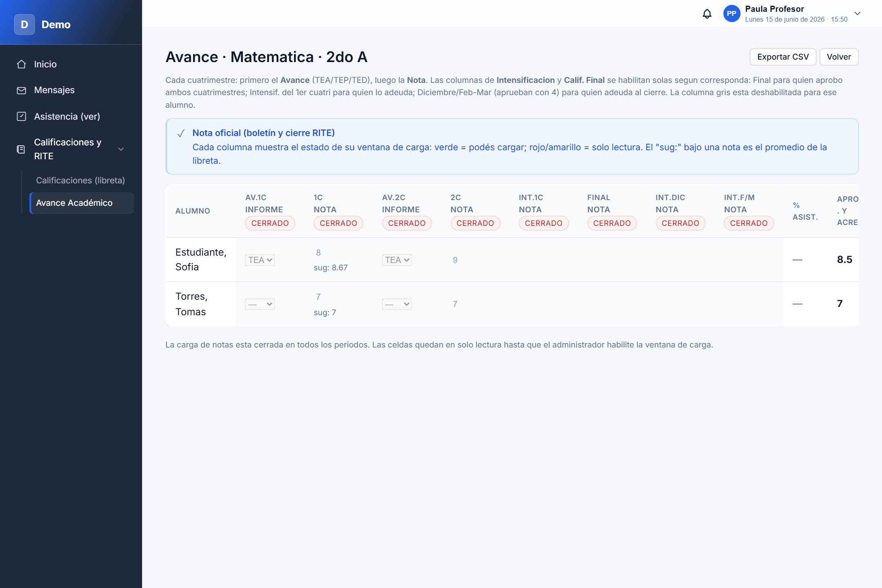
Task: Select Avance Académico menu item
Action: tap(82, 203)
